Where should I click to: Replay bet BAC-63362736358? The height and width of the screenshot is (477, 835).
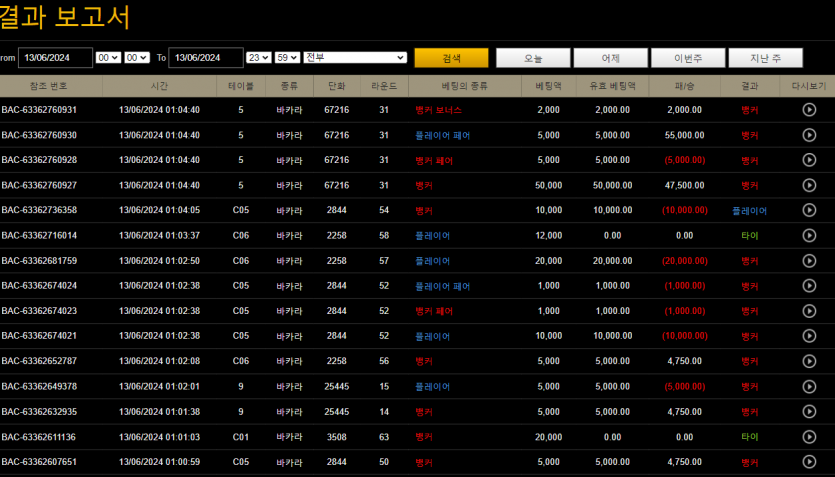click(x=809, y=210)
